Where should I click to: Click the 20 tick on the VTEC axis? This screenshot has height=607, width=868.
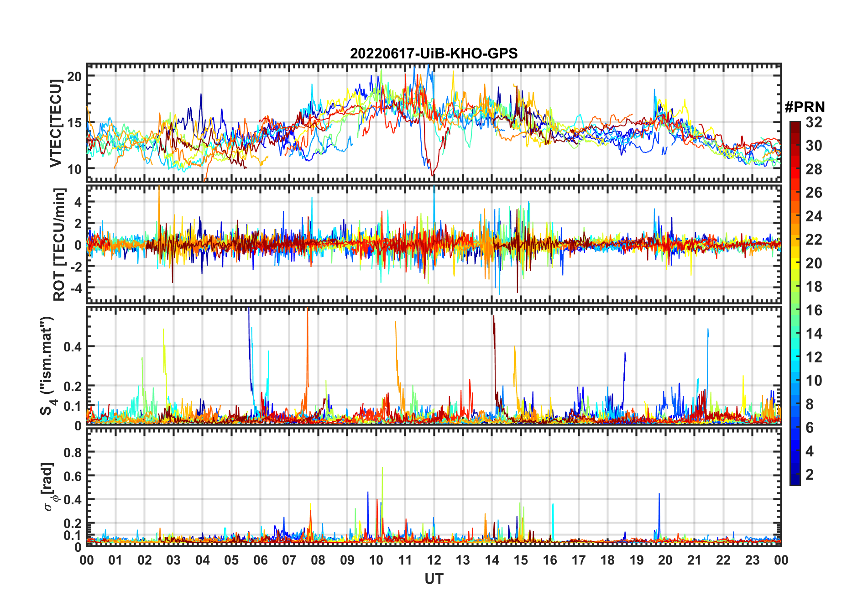pos(74,76)
